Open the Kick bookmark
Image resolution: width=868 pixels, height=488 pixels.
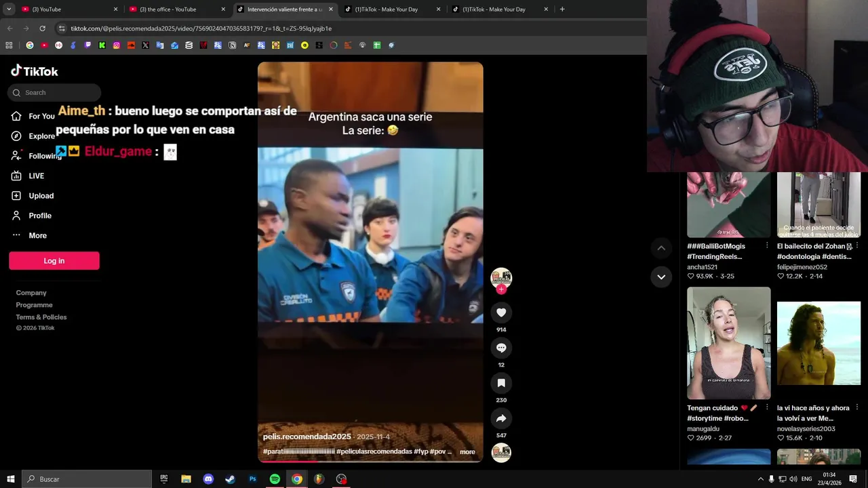pos(102,45)
